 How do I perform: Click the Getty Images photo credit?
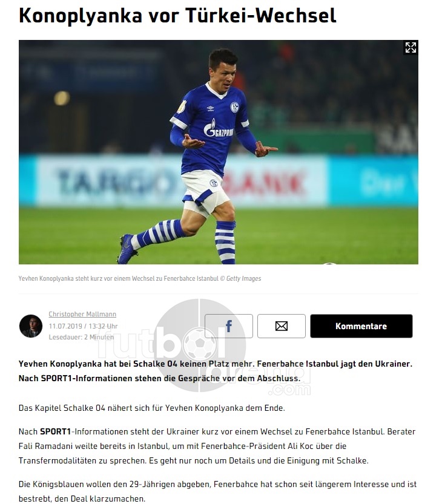coord(243,278)
